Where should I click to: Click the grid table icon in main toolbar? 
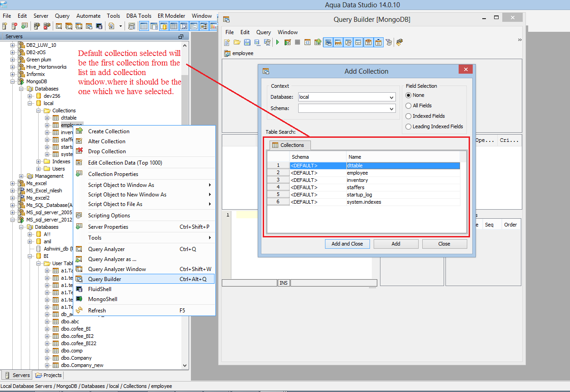174,26
